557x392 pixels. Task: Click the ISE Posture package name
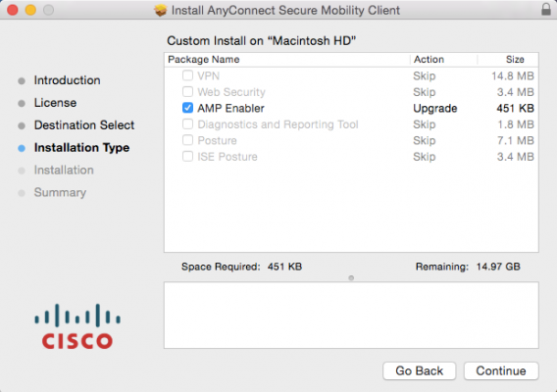(228, 157)
